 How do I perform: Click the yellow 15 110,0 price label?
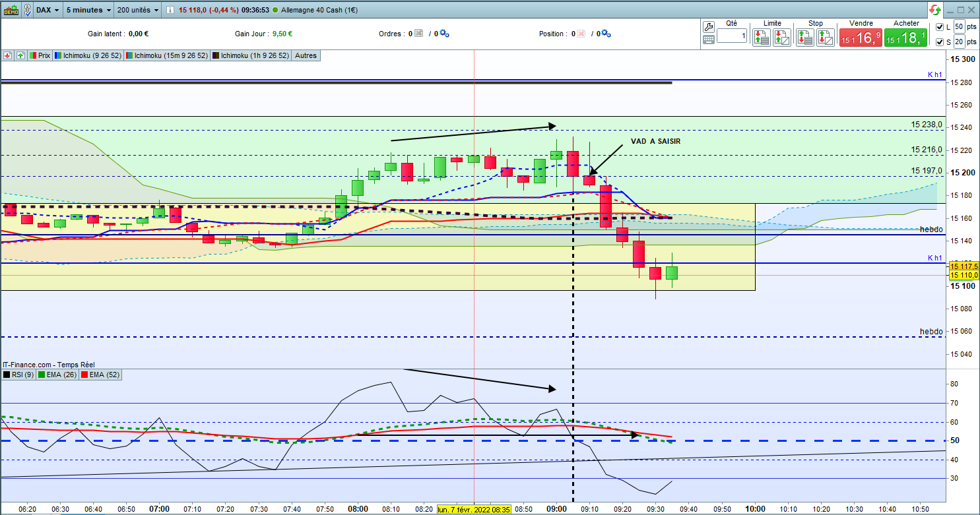(x=963, y=274)
